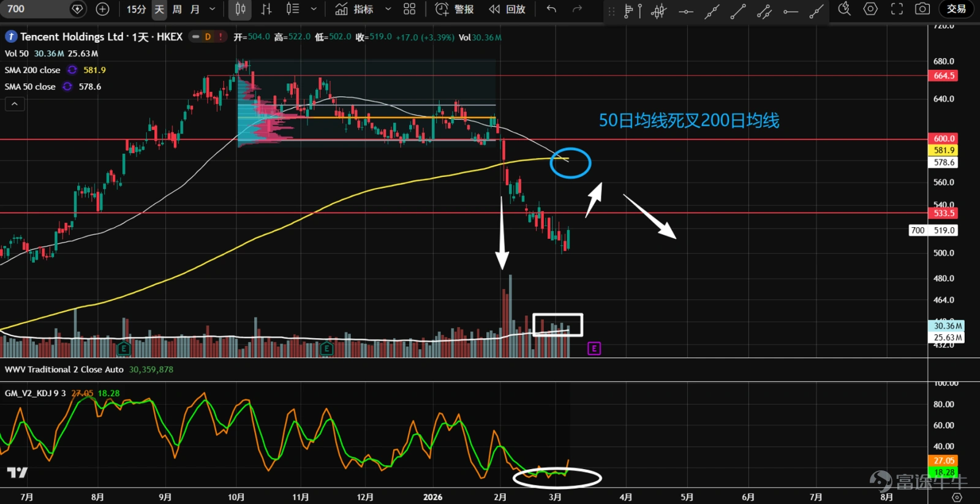Select the 天 daily timeframe

[159, 9]
